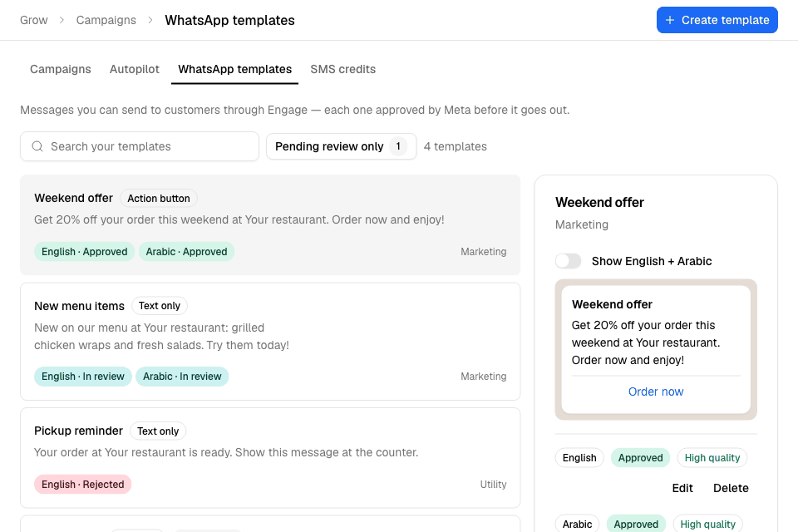Screen dimensions: 798x532
Task: Click the English · In review badge
Action: 83,377
